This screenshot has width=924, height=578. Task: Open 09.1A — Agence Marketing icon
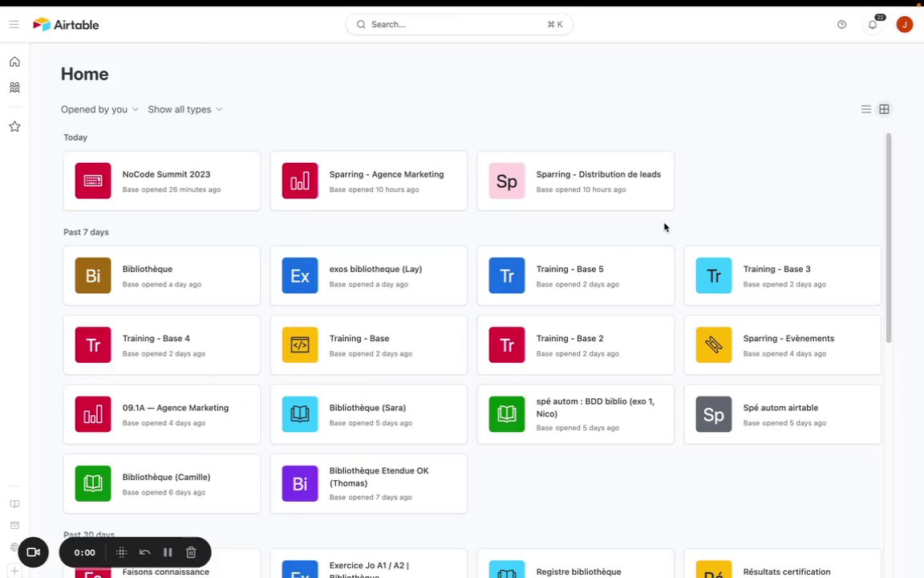pos(93,414)
